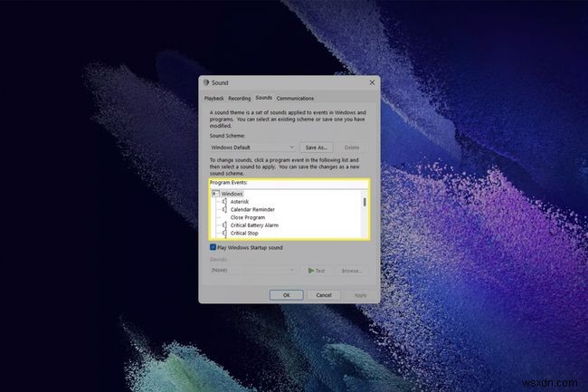The width and height of the screenshot is (588, 392).
Task: Open the Recording tab
Action: tap(239, 99)
